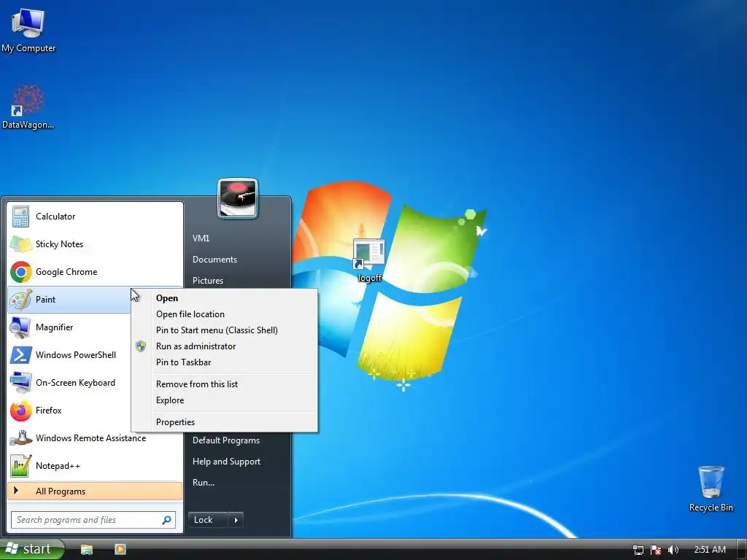Screen dimensions: 747x560
Task: Select Pin to Start menu (Classic Shell)
Action: pos(224,330)
